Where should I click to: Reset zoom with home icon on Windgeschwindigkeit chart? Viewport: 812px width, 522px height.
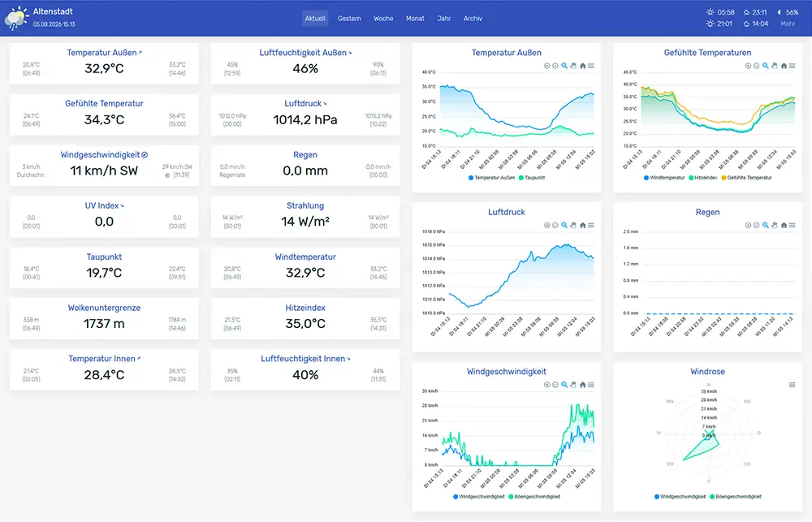click(x=582, y=385)
